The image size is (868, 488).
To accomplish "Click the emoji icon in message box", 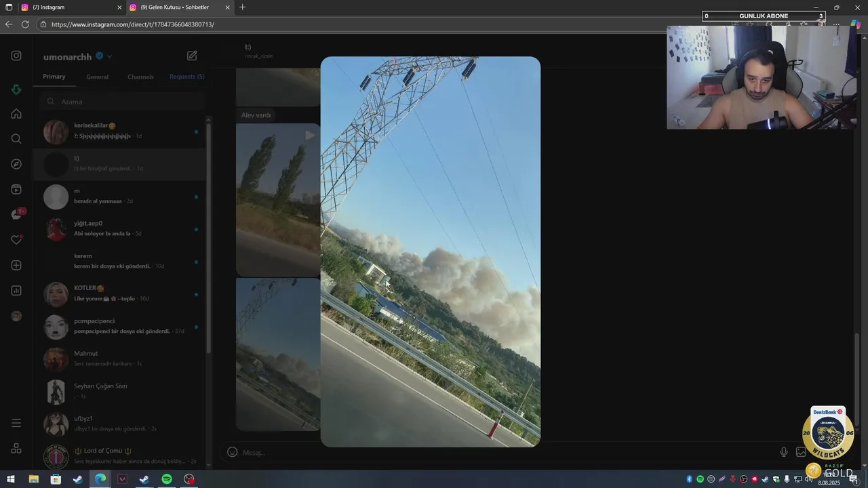I will point(232,452).
